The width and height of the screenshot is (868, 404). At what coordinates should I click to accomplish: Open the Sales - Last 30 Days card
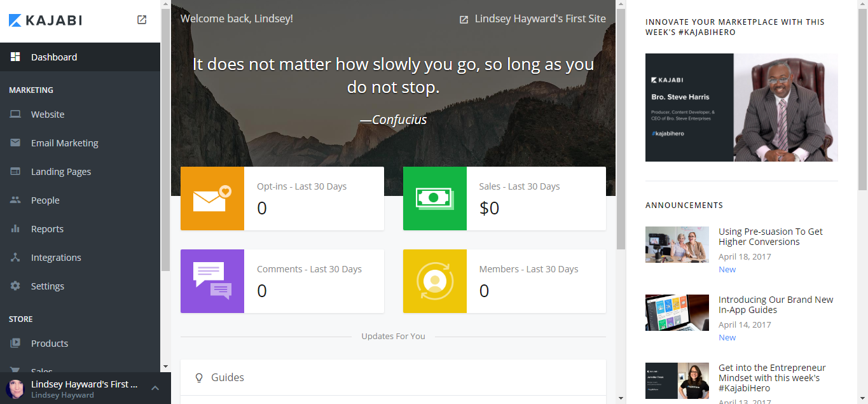point(504,199)
